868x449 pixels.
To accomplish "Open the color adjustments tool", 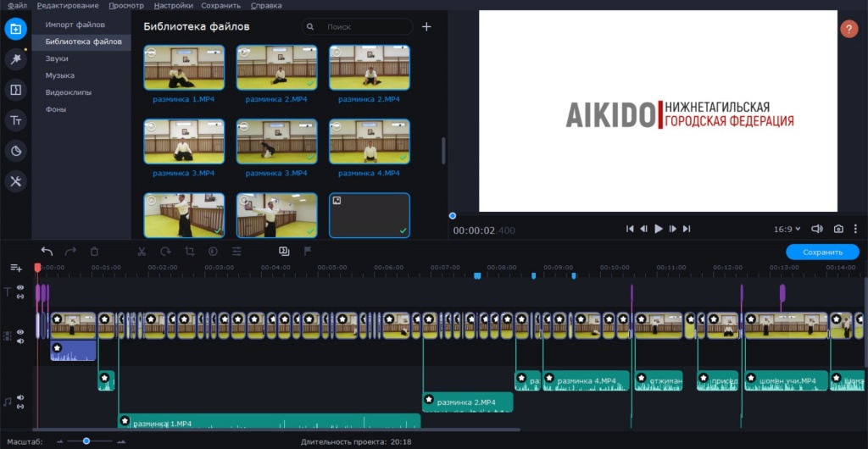I will 213,252.
